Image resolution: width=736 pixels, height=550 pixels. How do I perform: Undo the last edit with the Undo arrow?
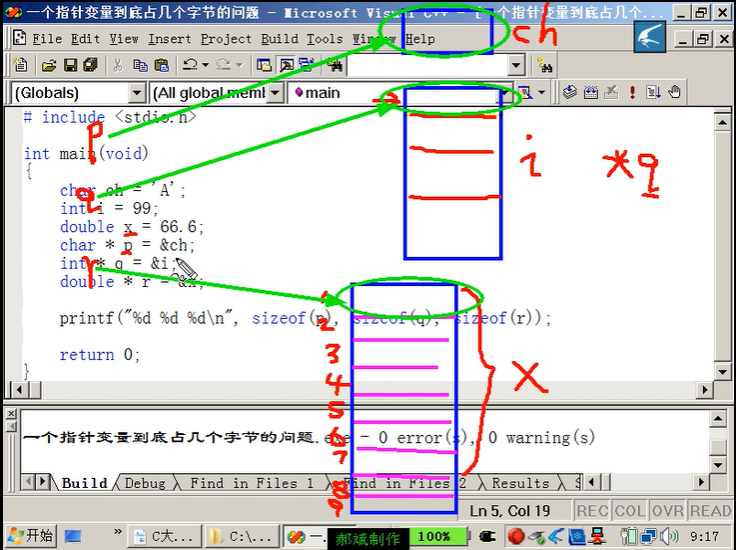[x=190, y=65]
